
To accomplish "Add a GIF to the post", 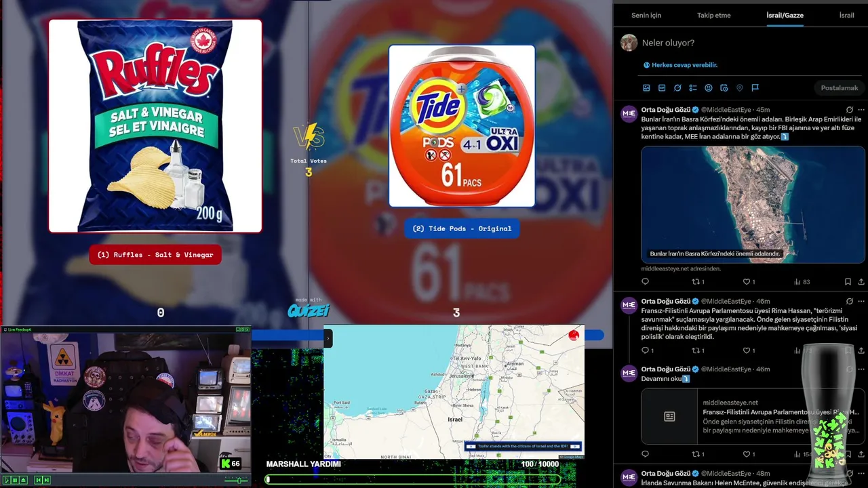I will [x=662, y=88].
